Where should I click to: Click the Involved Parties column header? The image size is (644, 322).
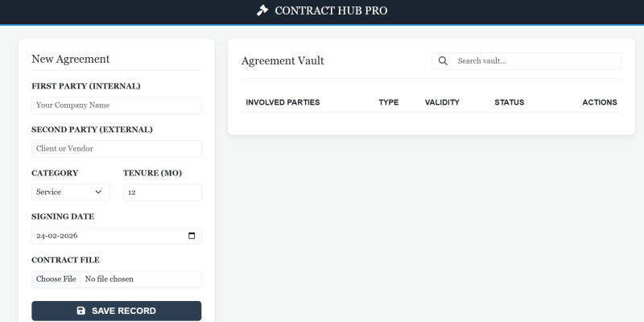283,102
